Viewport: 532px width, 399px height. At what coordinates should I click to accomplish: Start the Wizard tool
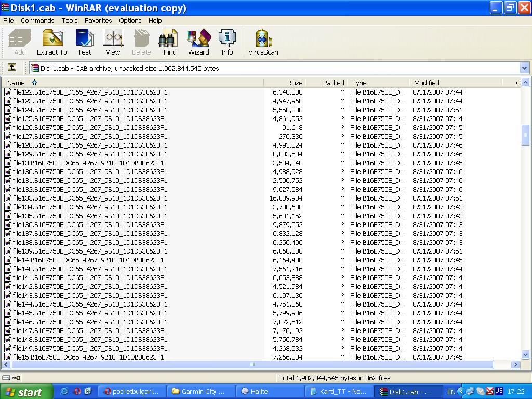coord(198,42)
